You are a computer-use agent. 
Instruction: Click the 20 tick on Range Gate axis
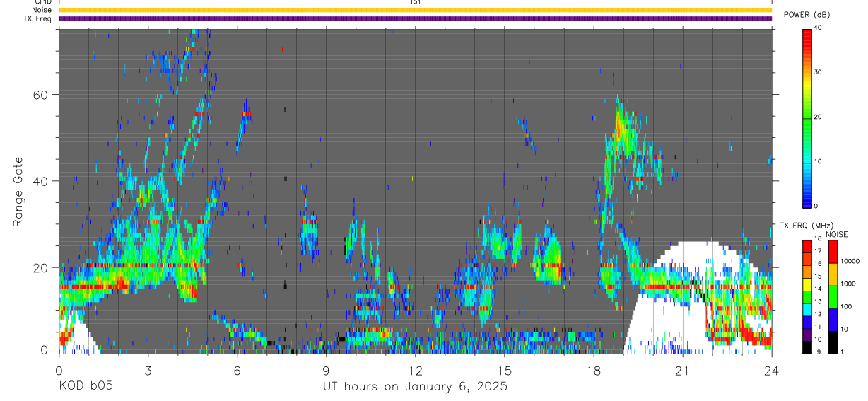tap(40, 268)
